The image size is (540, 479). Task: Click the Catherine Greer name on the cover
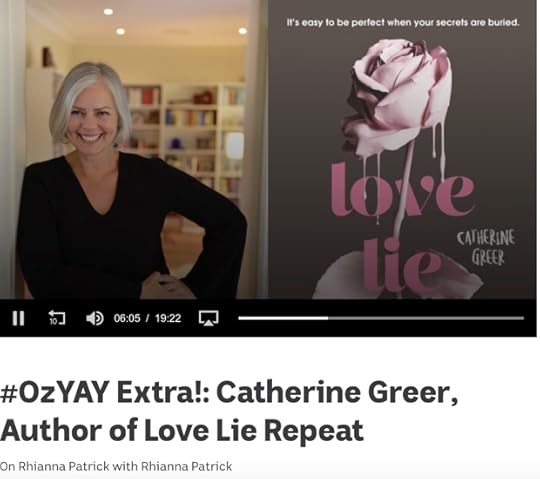click(486, 248)
